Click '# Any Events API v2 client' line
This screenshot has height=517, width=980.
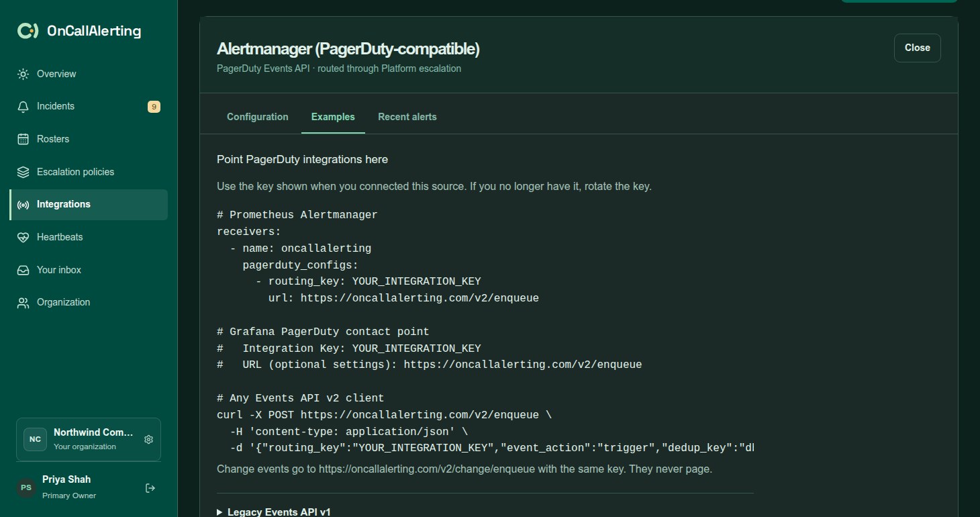click(301, 398)
